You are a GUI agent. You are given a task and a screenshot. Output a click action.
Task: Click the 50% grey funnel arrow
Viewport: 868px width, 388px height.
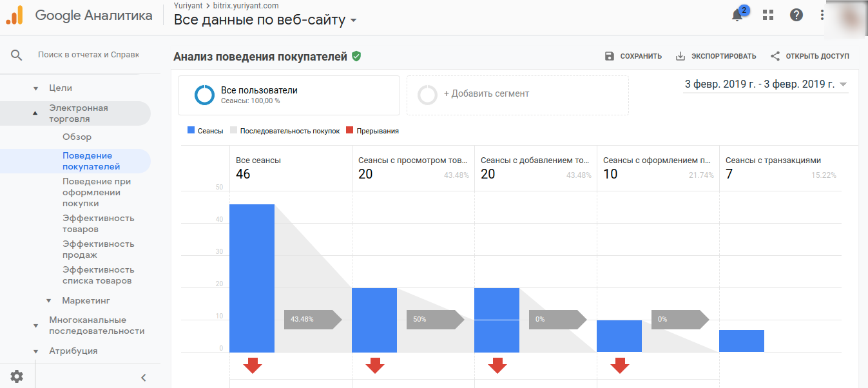pos(436,319)
